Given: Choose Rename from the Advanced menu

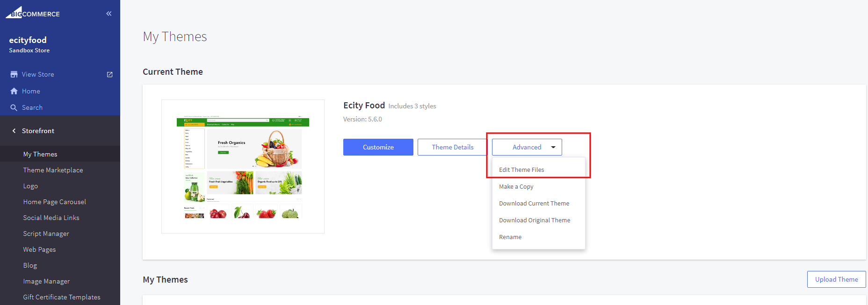Looking at the screenshot, I should coord(510,237).
